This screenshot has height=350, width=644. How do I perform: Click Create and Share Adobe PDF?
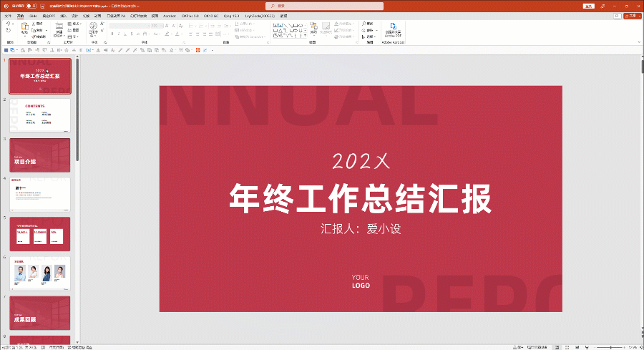tap(393, 29)
